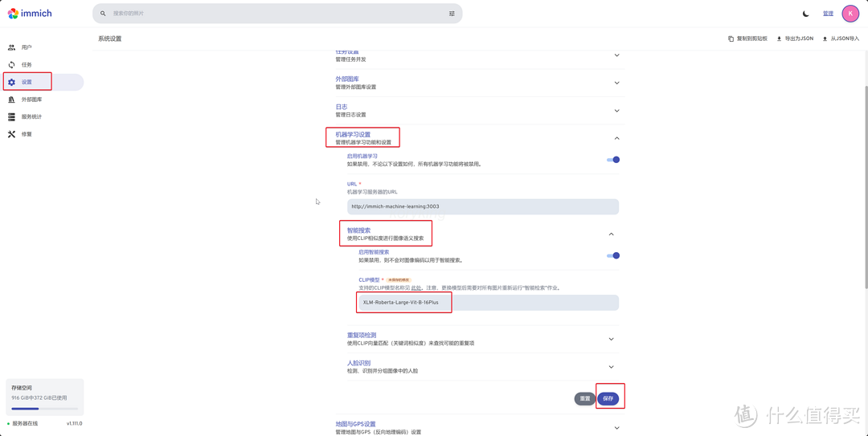Click the 服务器在线 status text
The image size is (868, 436).
pos(25,423)
